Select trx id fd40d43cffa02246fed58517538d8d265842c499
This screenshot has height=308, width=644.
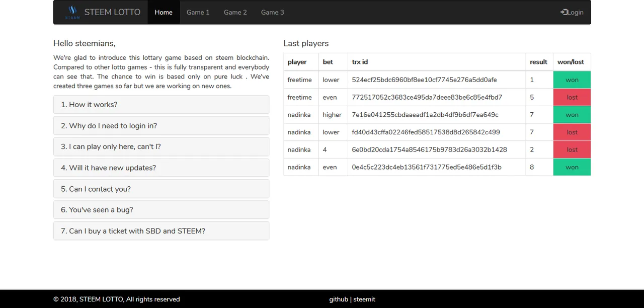(x=426, y=132)
